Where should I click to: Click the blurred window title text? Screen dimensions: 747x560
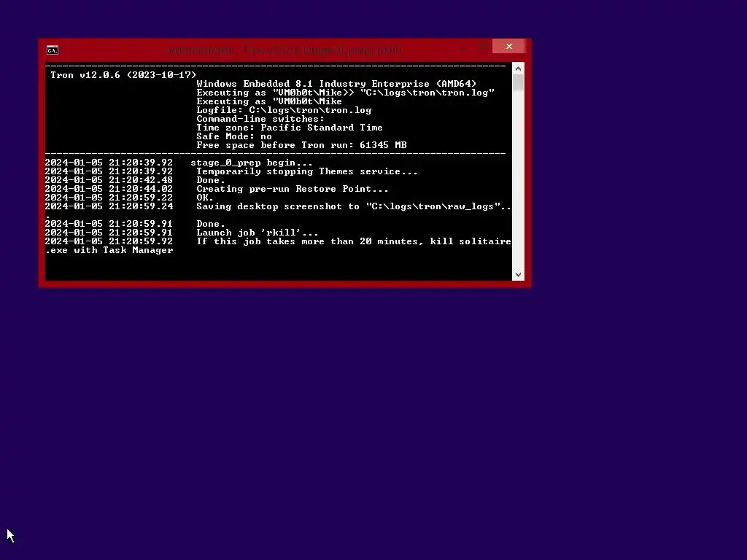point(285,50)
